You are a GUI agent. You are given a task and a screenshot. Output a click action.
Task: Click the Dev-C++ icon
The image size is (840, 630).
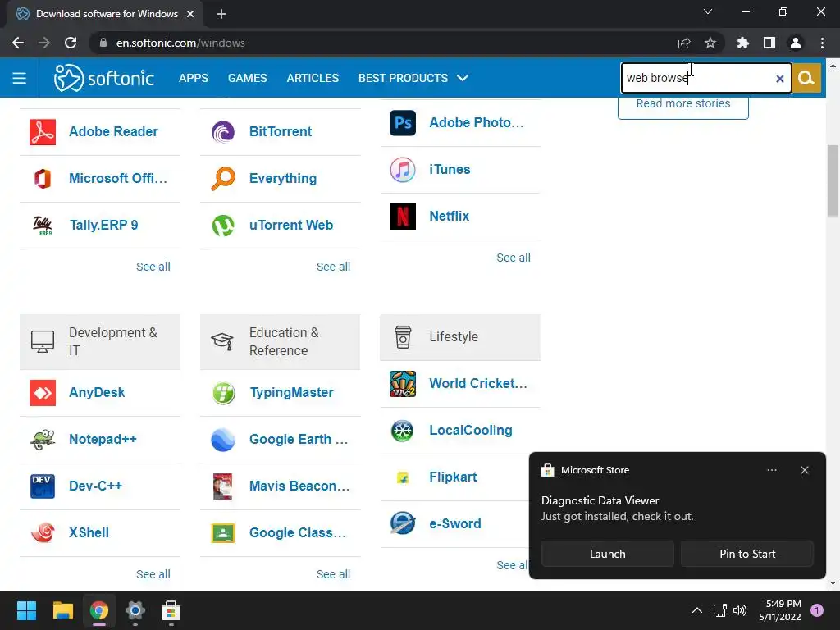(43, 486)
